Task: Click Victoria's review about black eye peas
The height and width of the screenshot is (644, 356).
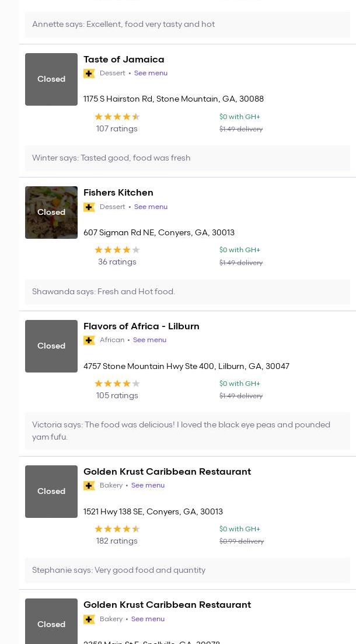Action: [181, 431]
